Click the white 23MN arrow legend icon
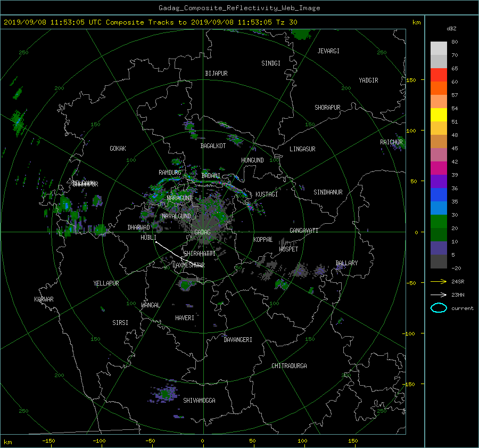 click(x=439, y=295)
